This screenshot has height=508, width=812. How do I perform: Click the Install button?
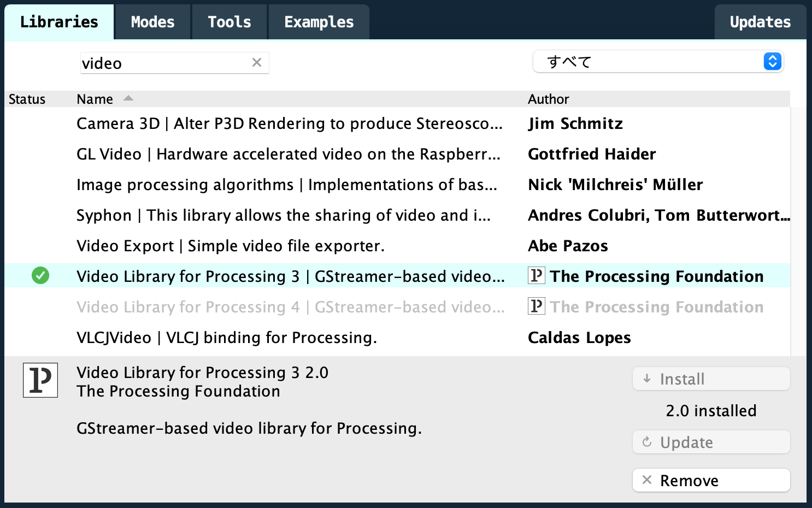pyautogui.click(x=711, y=379)
